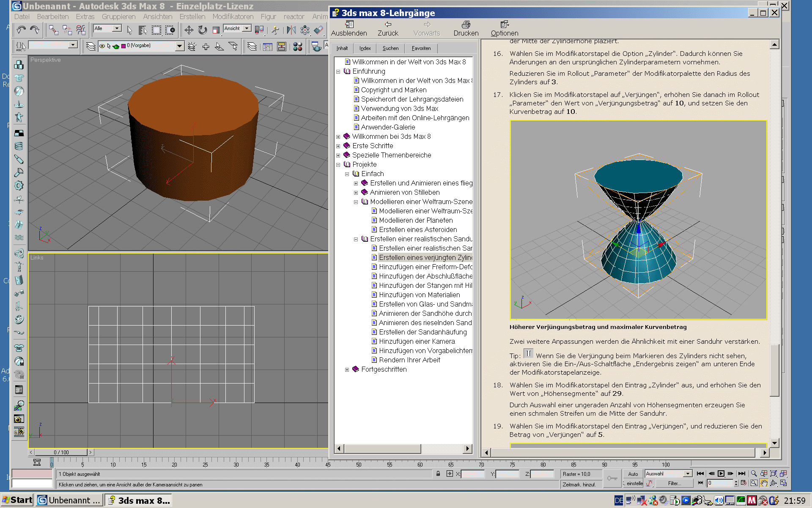
Task: Open Hinzufügen von Materialien topic
Action: coord(419,295)
